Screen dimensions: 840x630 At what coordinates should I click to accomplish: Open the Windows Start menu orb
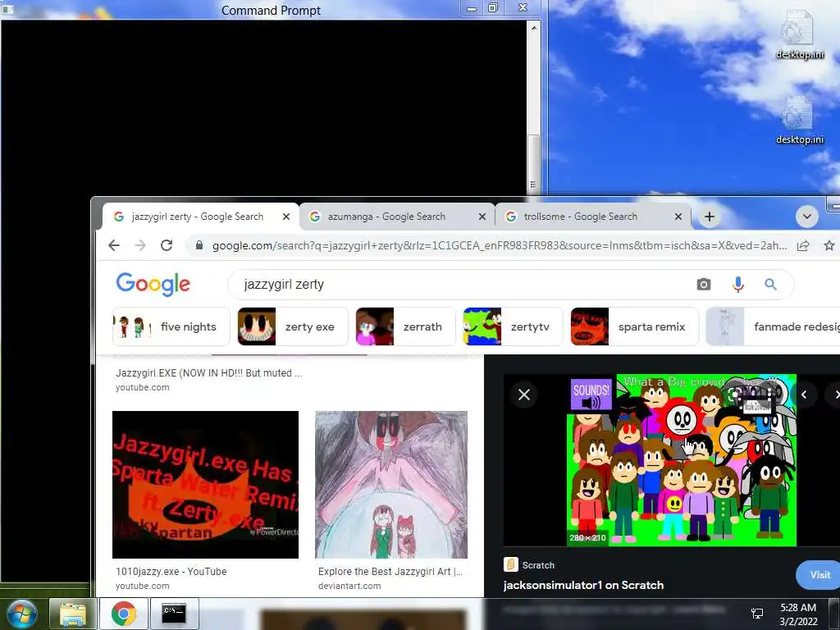[21, 614]
